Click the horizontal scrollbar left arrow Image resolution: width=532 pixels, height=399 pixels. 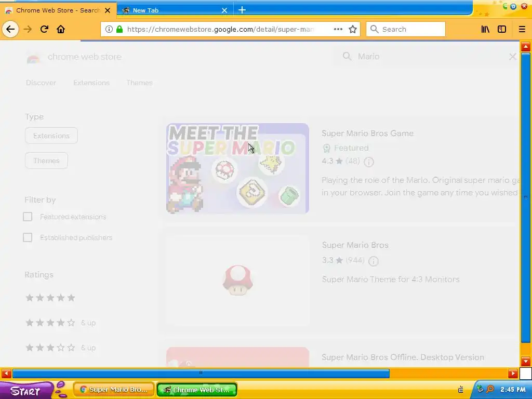[x=6, y=374]
